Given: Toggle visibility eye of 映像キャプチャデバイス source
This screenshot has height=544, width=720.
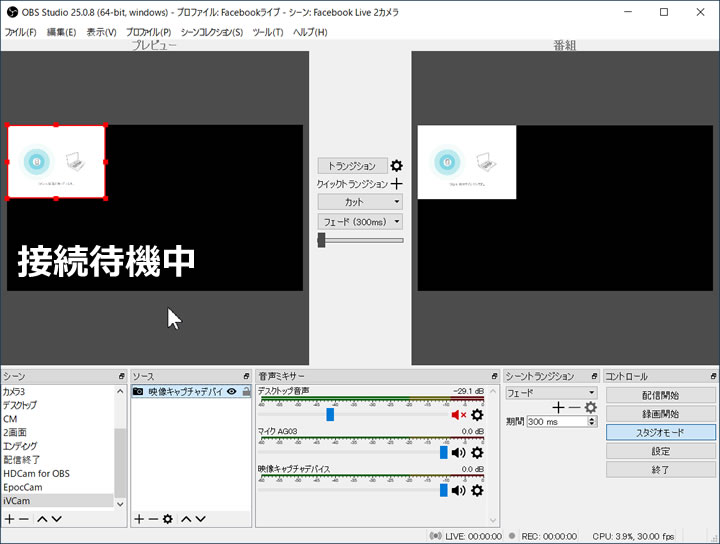Looking at the screenshot, I should (x=232, y=392).
